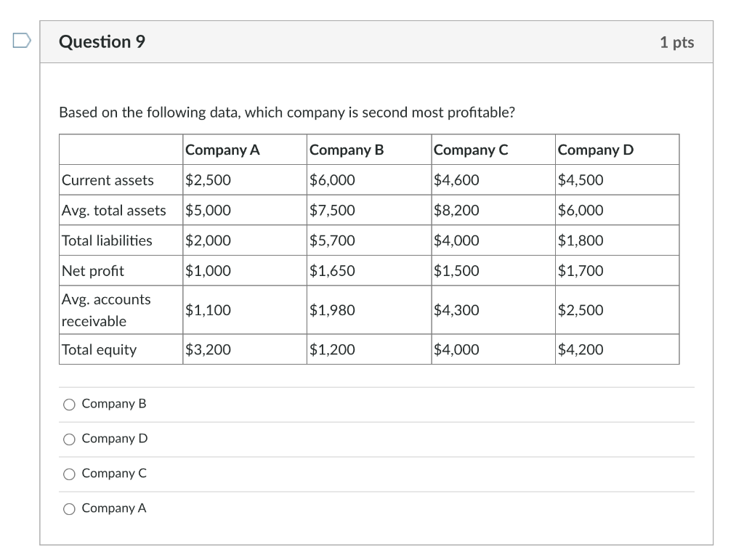
Task: Click the $1,700 net profit cell
Action: [x=580, y=270]
